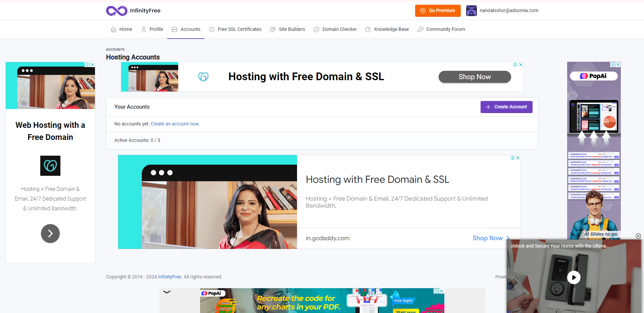644x313 pixels.
Task: Collapse the bottom PopAi banner ad
Action: (x=167, y=292)
